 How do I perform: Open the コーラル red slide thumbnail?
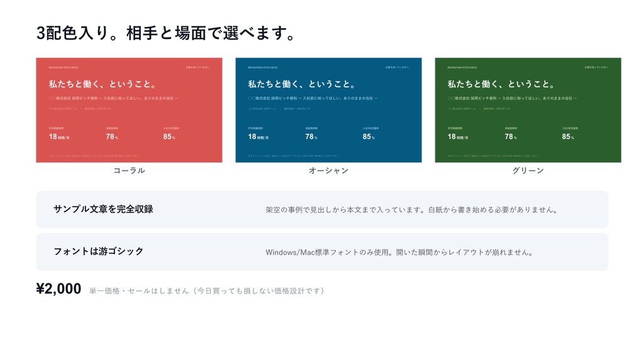point(129,110)
